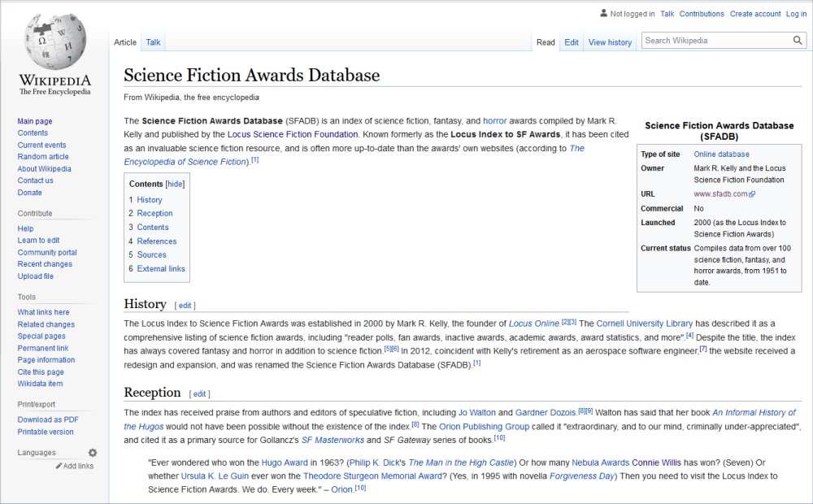Open Cornell University Library link
813x504 pixels.
(645, 324)
